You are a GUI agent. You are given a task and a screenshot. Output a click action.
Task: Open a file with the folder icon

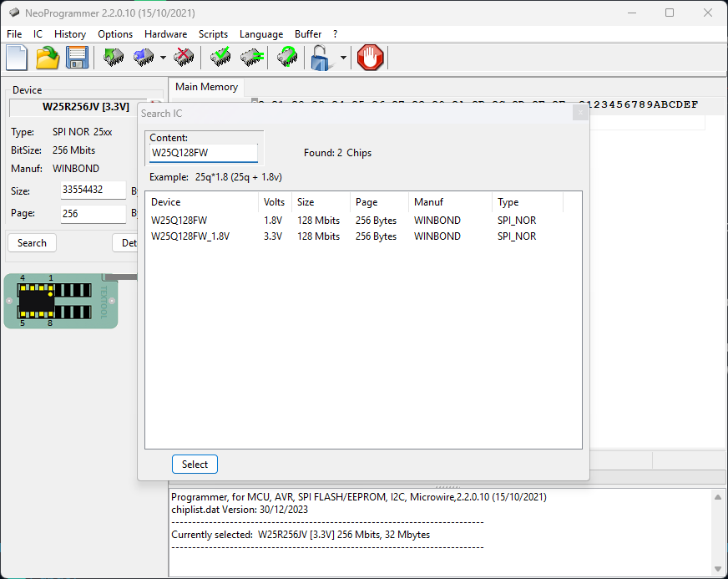pos(48,58)
